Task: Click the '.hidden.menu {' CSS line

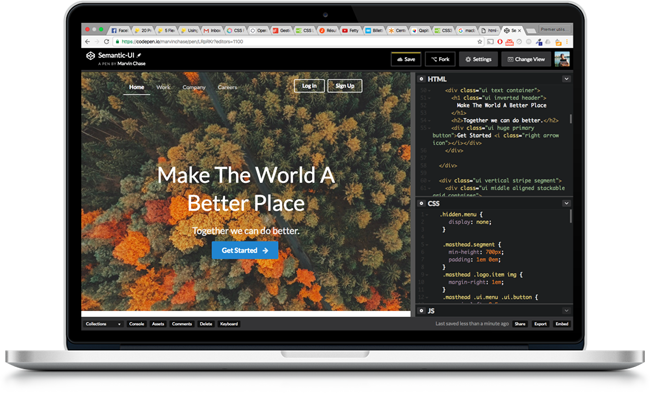Action: pos(461,214)
